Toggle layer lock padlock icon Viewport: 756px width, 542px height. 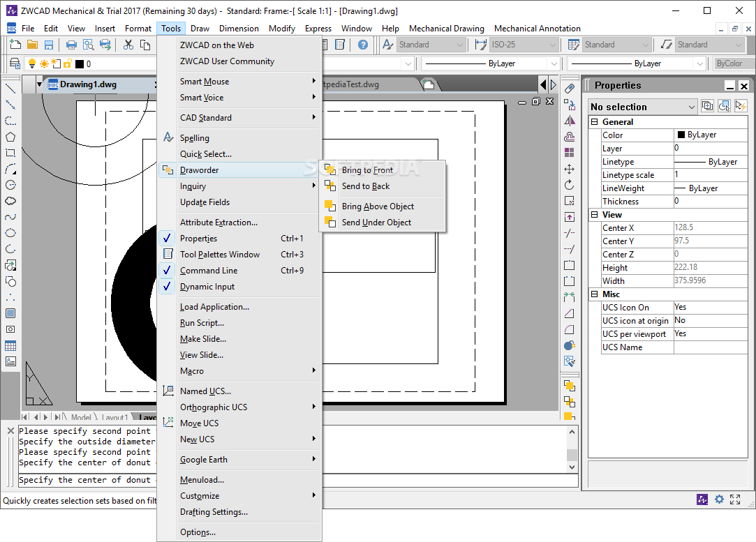click(x=68, y=63)
